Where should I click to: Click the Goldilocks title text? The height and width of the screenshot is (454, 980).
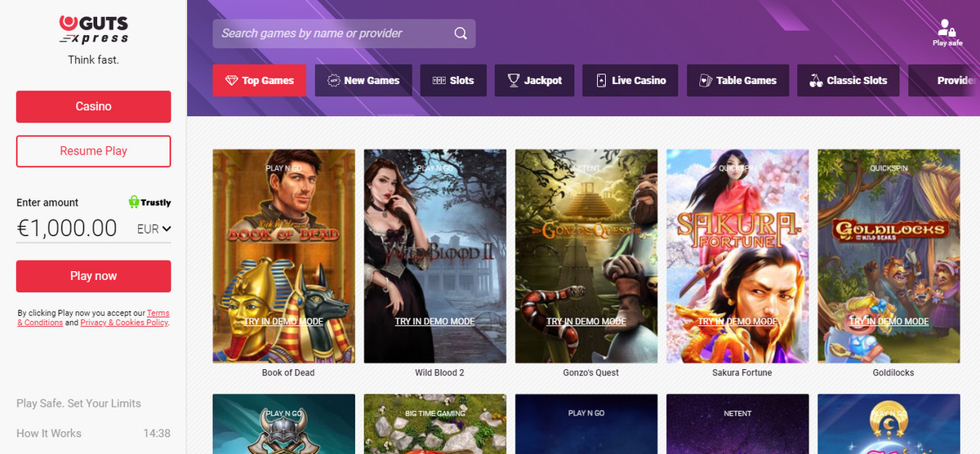[893, 372]
